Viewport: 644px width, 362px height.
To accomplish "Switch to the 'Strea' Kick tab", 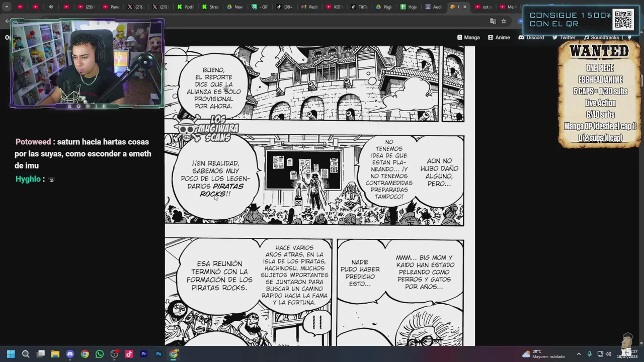I will click(x=210, y=7).
